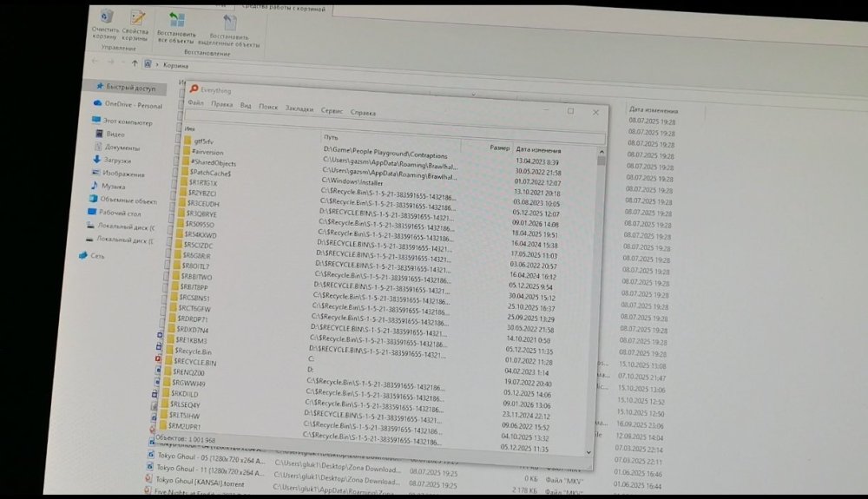
Task: Click the Recycle Bin icon in address bar
Action: pyautogui.click(x=148, y=64)
